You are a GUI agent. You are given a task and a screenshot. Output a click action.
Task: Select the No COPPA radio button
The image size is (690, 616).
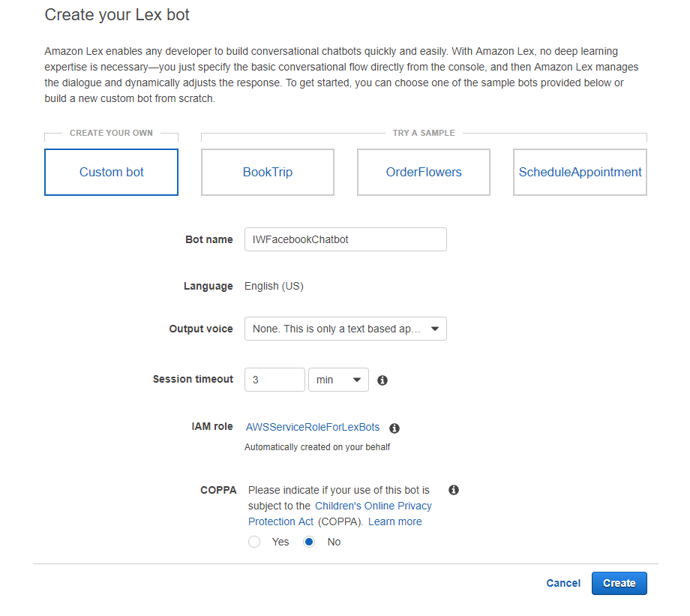pyautogui.click(x=309, y=542)
